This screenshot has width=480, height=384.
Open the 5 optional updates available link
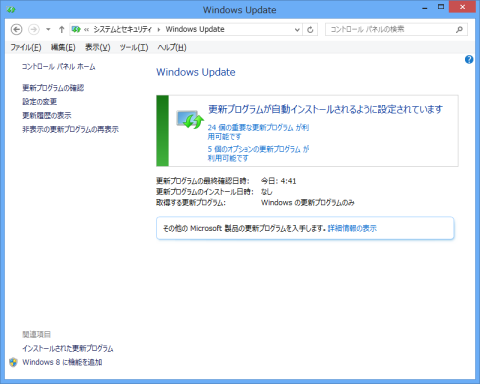(x=258, y=154)
